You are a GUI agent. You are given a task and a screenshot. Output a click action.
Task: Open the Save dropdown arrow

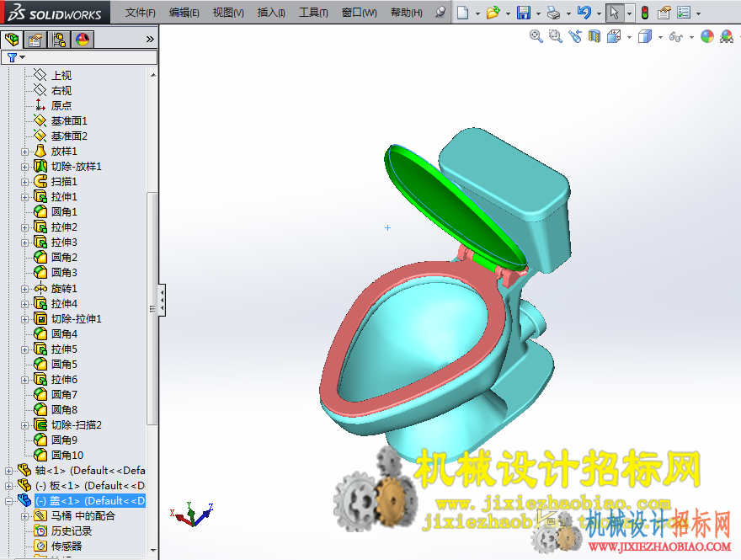[538, 13]
